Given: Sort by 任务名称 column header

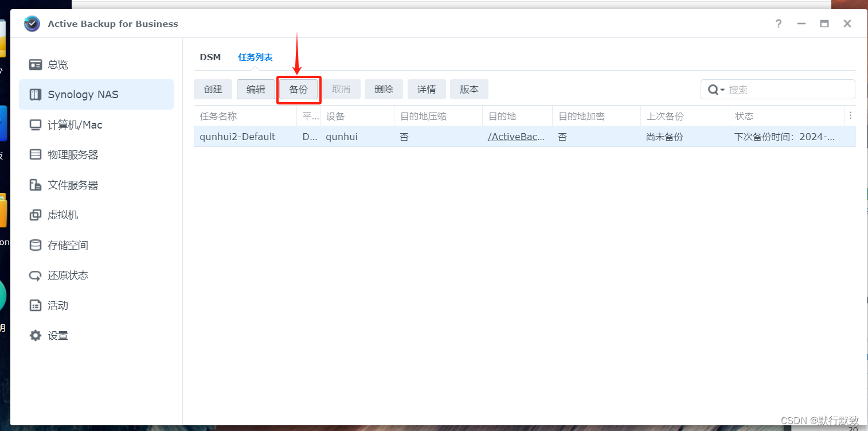Looking at the screenshot, I should tap(245, 116).
